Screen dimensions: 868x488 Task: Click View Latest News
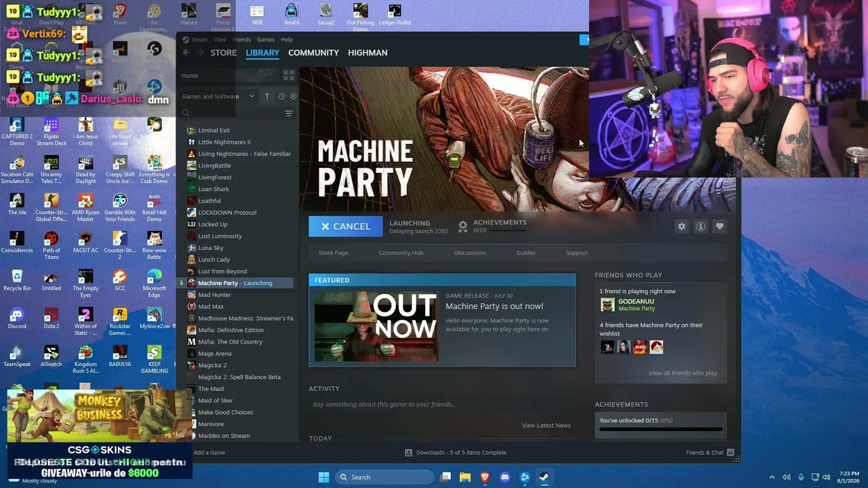(x=546, y=426)
